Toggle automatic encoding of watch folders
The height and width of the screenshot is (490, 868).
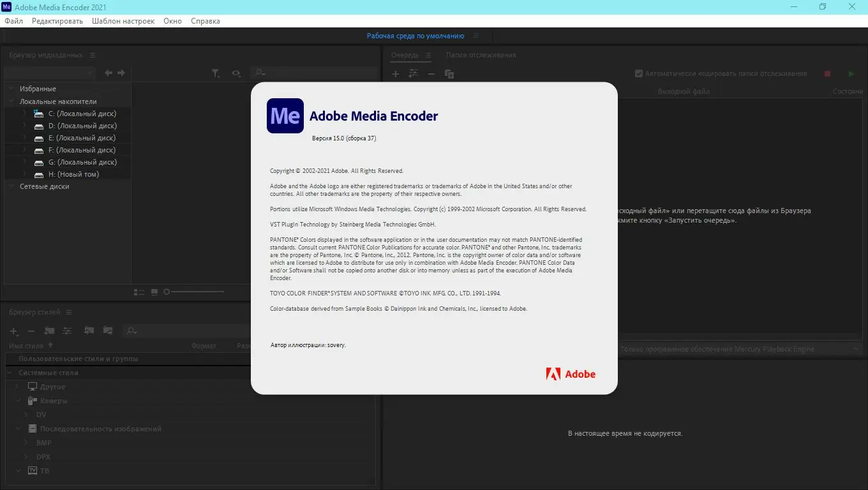click(639, 73)
